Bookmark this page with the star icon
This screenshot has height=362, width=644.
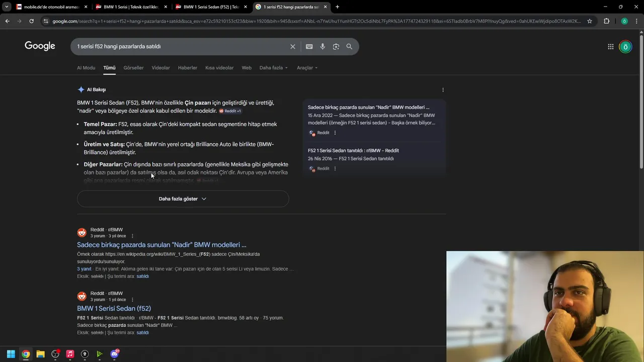590,21
